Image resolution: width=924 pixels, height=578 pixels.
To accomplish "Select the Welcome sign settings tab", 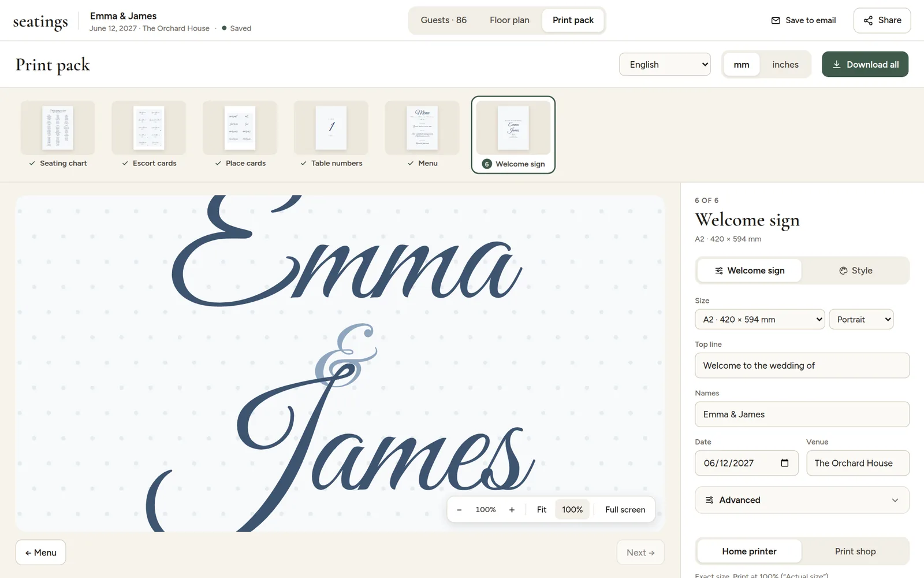I will [x=749, y=271].
